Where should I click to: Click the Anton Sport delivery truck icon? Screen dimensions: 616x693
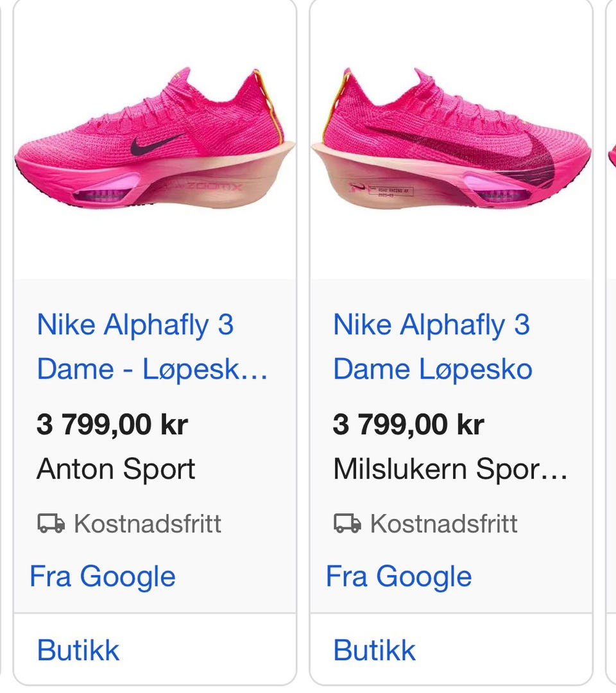tap(51, 524)
